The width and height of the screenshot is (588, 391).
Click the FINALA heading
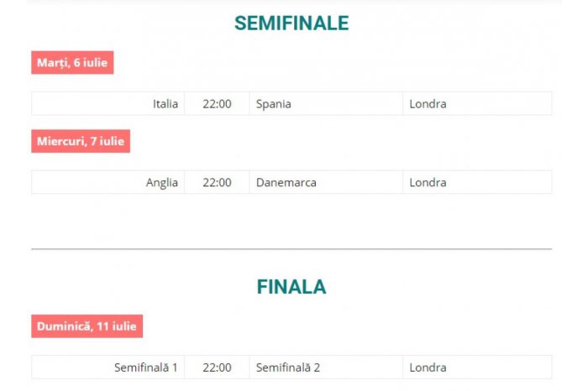click(x=291, y=287)
